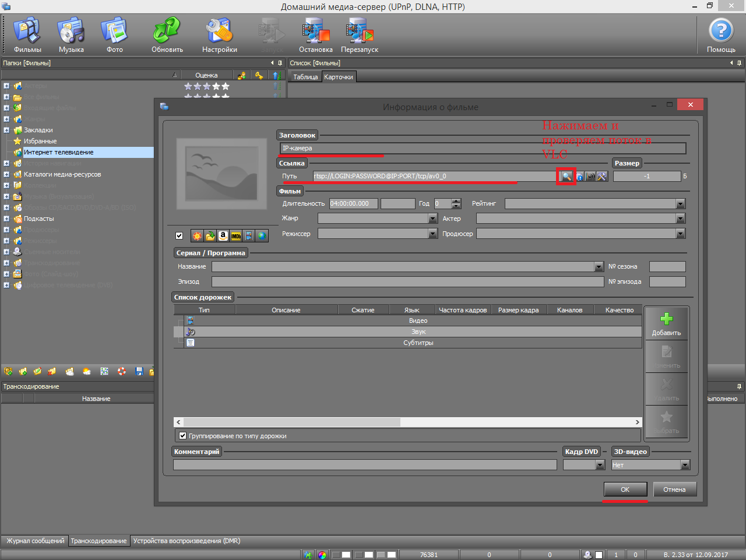The height and width of the screenshot is (560, 746).
Task: Click the blue floppy disk save icon
Action: pos(139,371)
